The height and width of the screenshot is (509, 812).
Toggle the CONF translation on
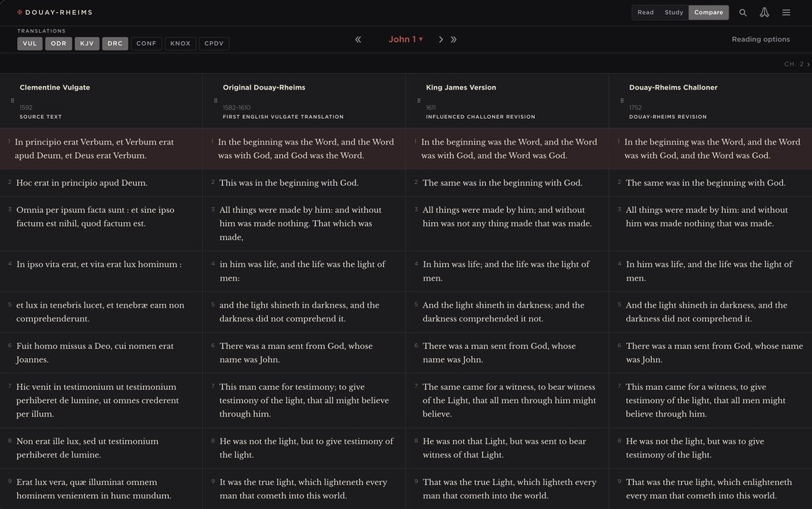pyautogui.click(x=146, y=43)
